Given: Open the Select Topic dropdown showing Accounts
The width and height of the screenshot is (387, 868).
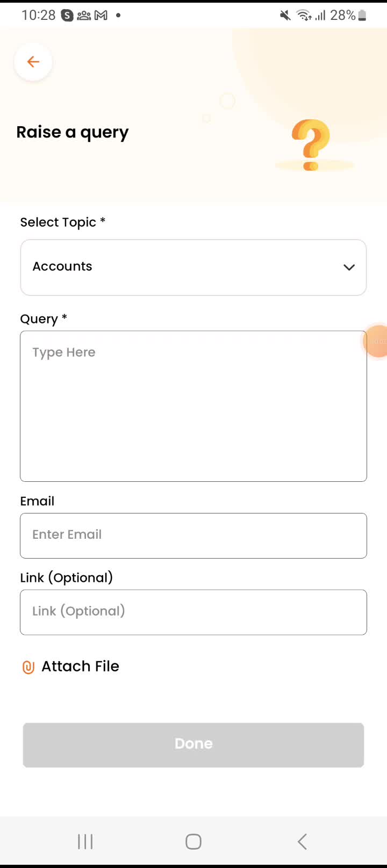Looking at the screenshot, I should 183,267.
